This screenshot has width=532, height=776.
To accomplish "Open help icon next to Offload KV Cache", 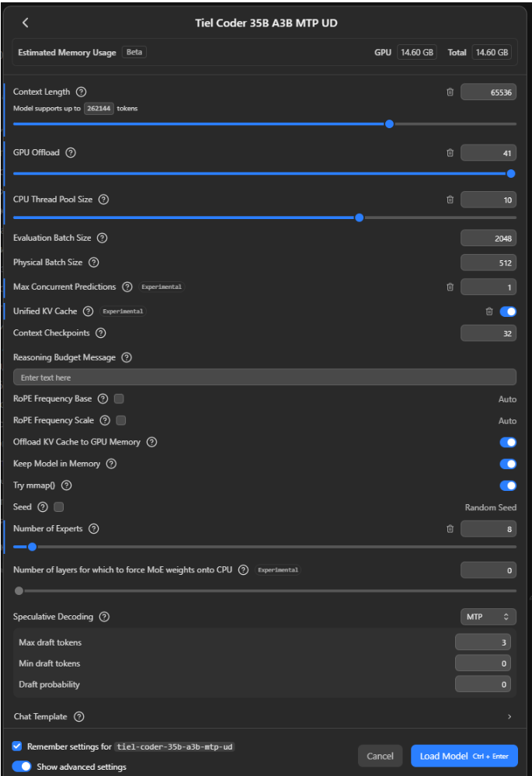I will click(152, 442).
